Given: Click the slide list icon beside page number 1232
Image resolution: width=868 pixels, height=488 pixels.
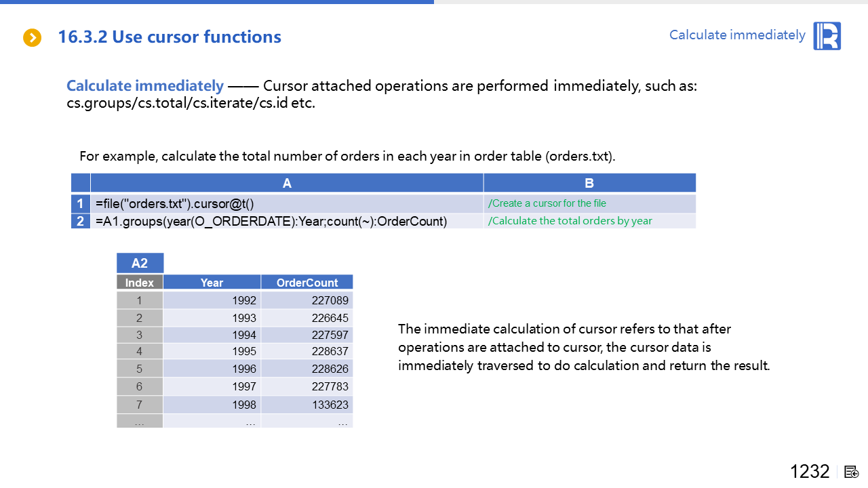Looking at the screenshot, I should [x=852, y=472].
